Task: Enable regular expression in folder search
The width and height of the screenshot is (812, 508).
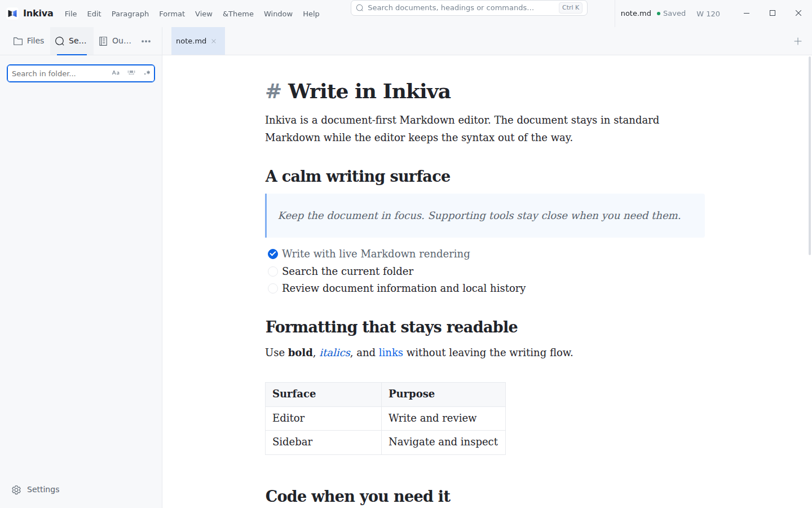Action: [147, 73]
